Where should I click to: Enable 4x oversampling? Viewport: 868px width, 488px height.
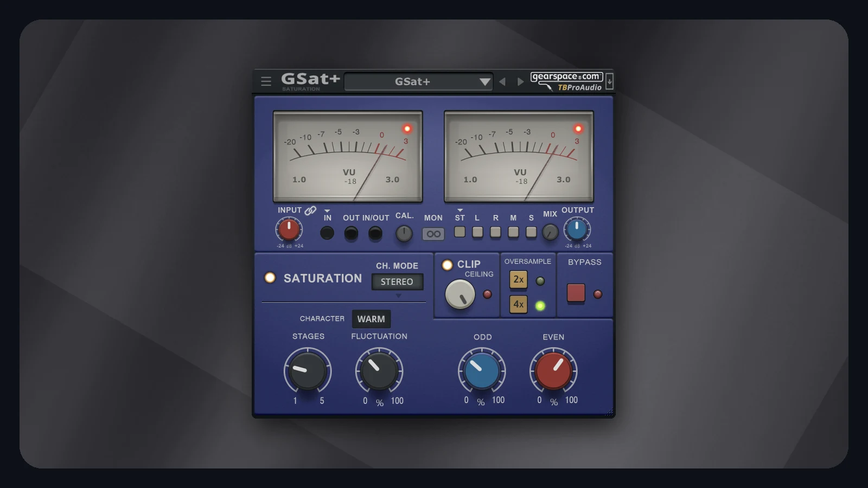(x=519, y=304)
